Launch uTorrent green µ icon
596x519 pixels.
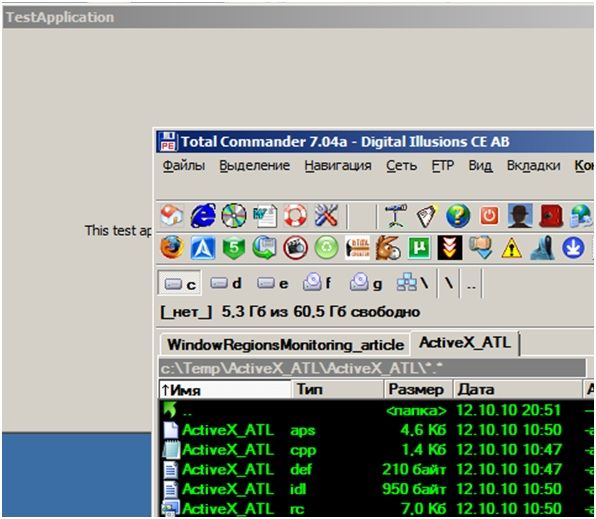[419, 248]
